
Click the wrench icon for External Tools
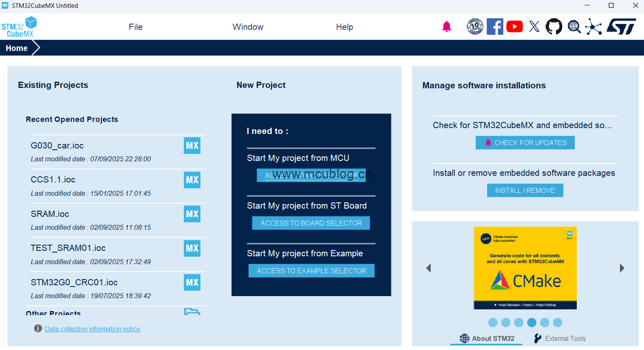pyautogui.click(x=538, y=338)
